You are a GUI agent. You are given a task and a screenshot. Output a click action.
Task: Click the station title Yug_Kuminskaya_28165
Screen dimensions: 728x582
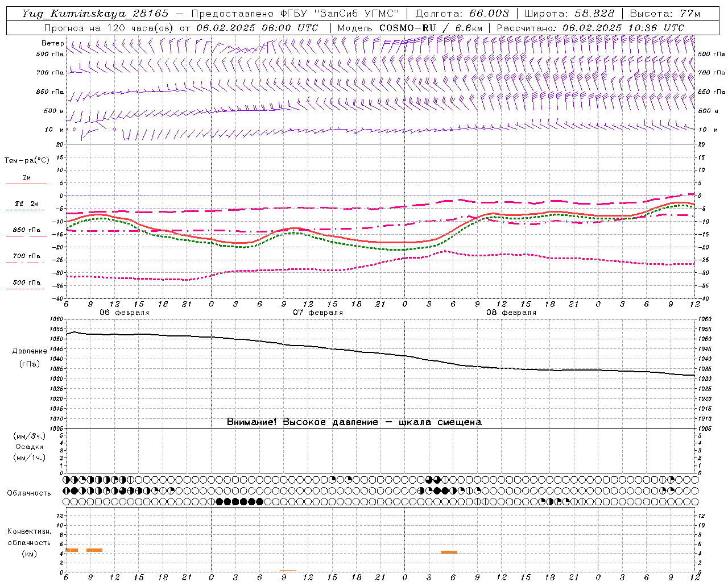[95, 14]
